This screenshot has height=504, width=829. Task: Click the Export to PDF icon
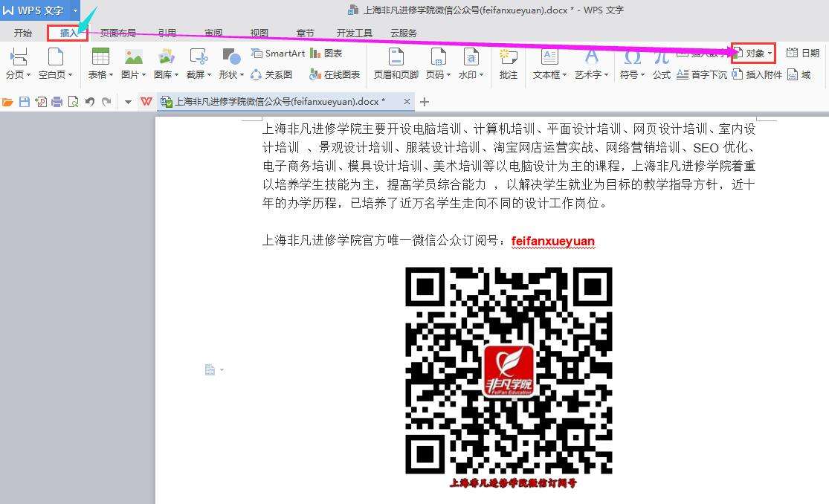tap(41, 102)
